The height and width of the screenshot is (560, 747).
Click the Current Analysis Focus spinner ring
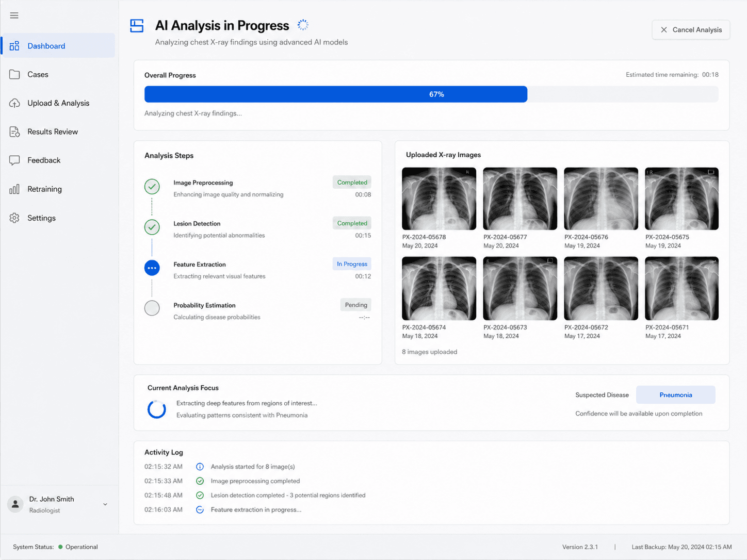click(156, 409)
